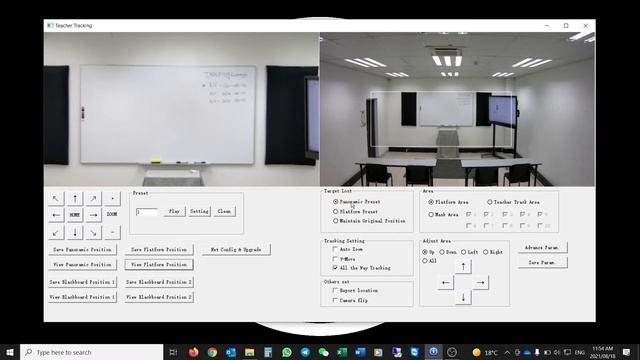Screen dimensions: 640x360
Task: Select Up in Adjust Area
Action: coord(425,252)
